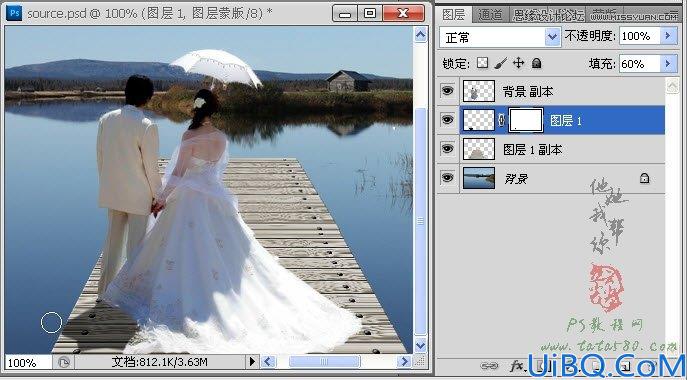Click the status bar preview icon beside zoom field
Viewport: 687px width, 380px height.
coord(64,362)
